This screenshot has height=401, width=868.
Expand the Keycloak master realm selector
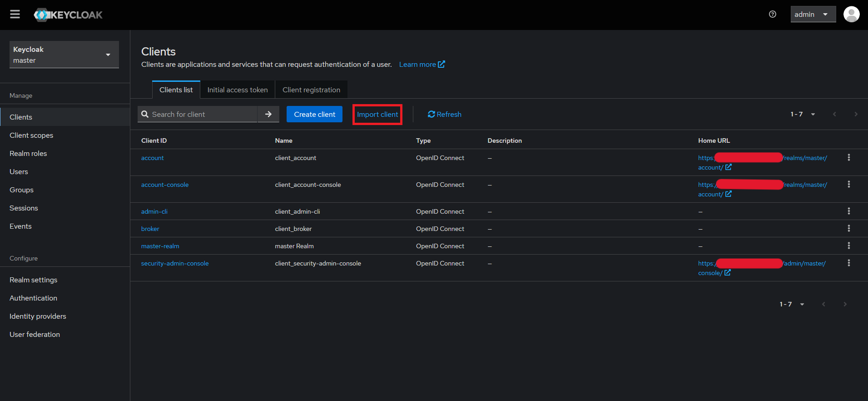click(64, 55)
